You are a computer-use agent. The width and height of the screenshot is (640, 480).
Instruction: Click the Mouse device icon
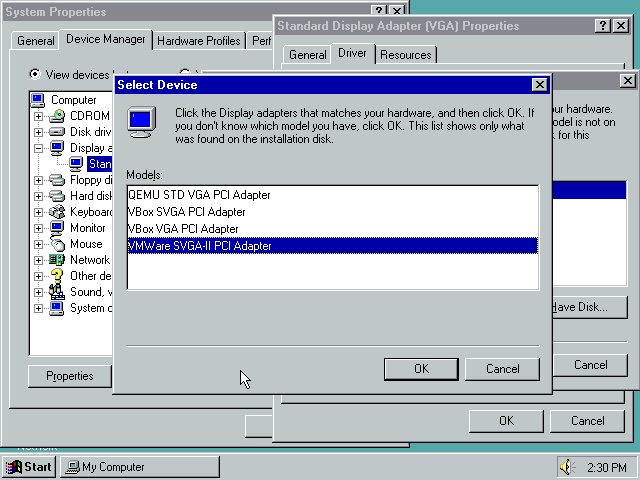coord(58,244)
